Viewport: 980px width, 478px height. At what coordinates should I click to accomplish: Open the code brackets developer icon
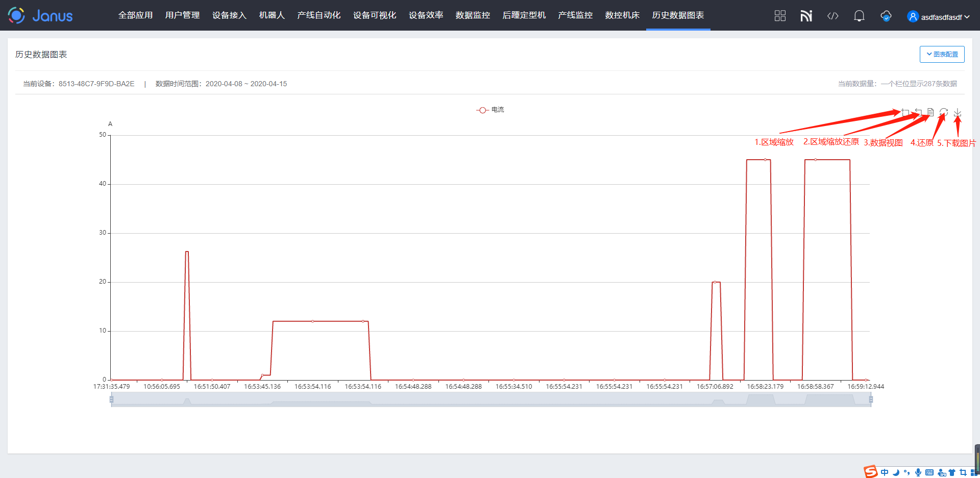point(832,16)
